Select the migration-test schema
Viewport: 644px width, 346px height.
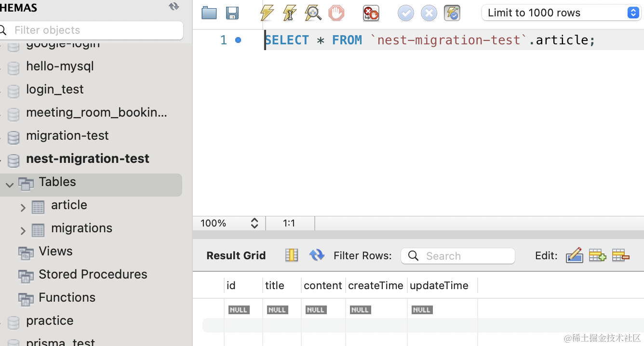click(x=67, y=135)
